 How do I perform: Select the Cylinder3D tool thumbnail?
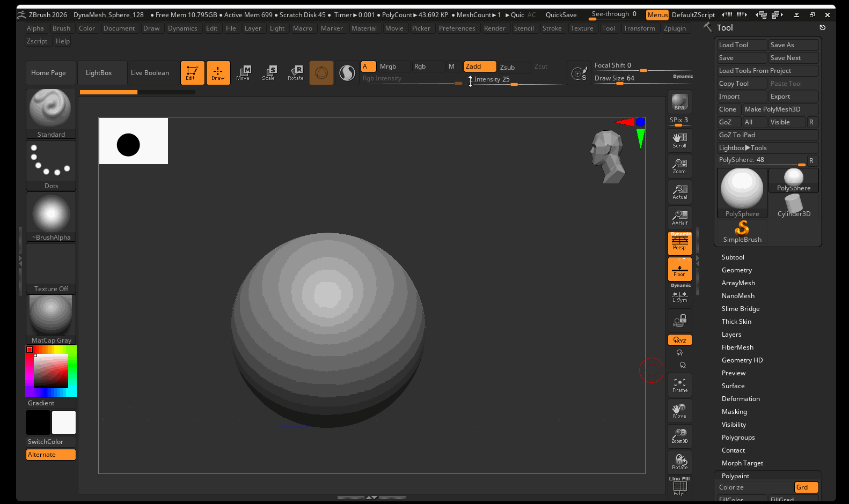tap(794, 206)
